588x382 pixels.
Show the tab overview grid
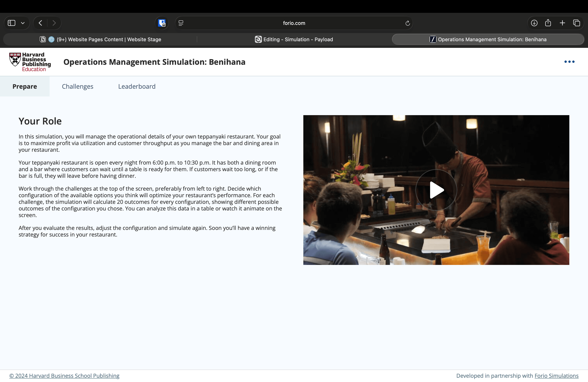pos(576,23)
